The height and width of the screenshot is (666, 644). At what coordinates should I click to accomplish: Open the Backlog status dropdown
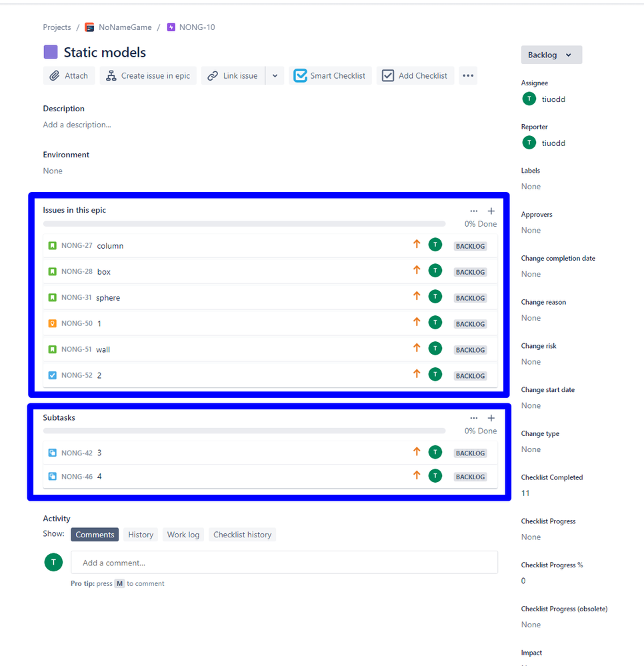click(x=551, y=55)
